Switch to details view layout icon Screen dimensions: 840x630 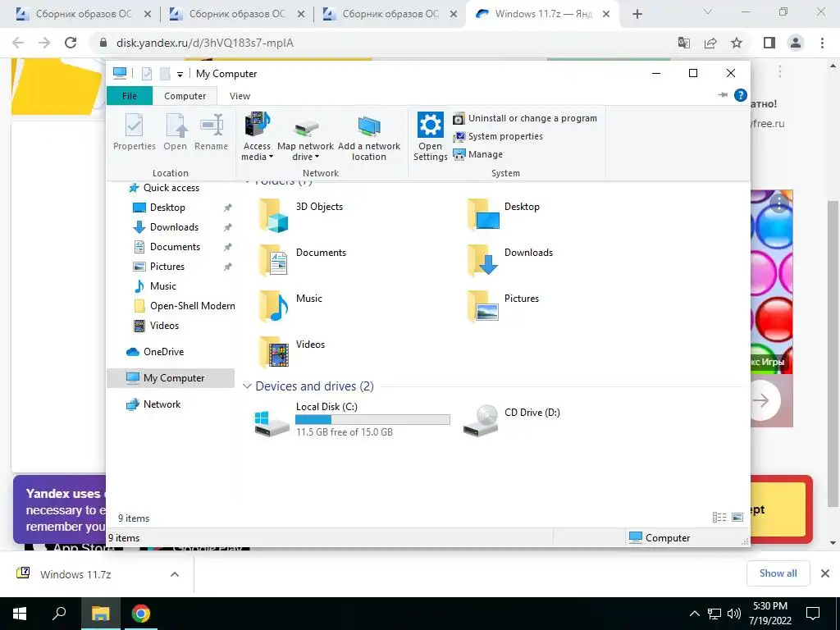click(719, 517)
